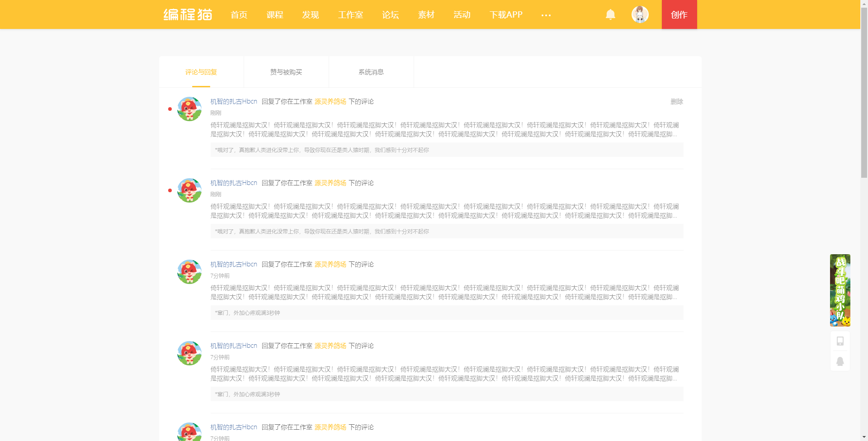
Task: Open 论坛 navigation item
Action: pyautogui.click(x=391, y=15)
